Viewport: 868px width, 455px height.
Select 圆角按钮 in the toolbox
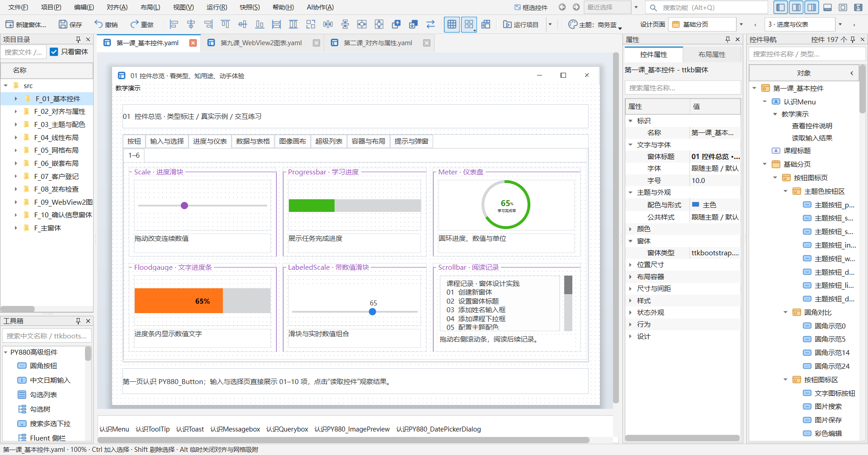click(x=43, y=366)
